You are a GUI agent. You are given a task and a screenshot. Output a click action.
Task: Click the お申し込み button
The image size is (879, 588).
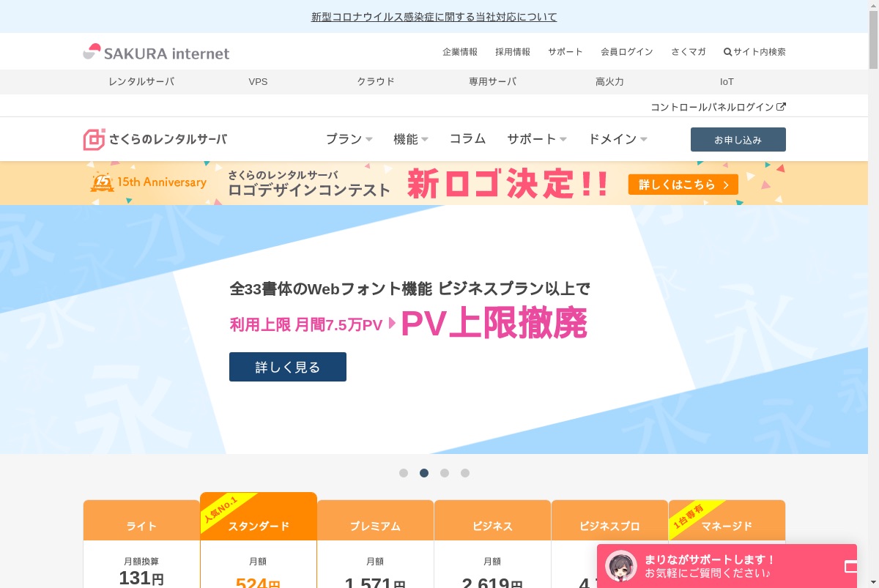(x=738, y=140)
